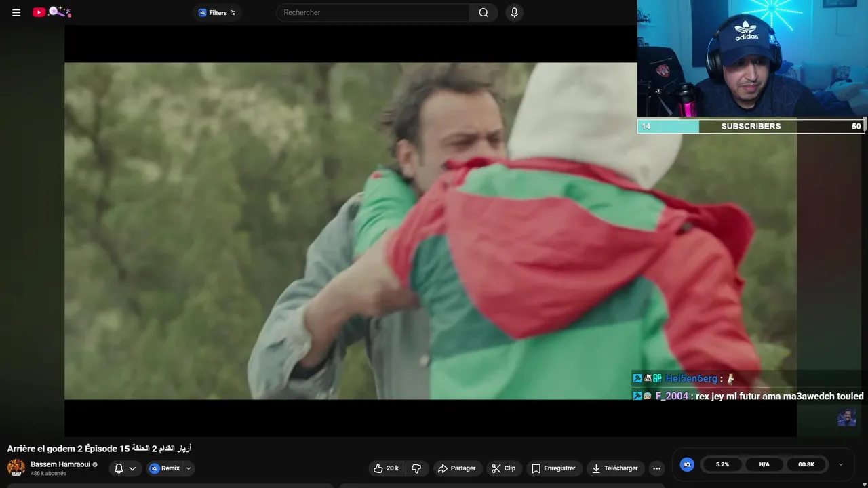Click the IQ Remix button
This screenshot has height=488, width=868.
click(x=164, y=468)
